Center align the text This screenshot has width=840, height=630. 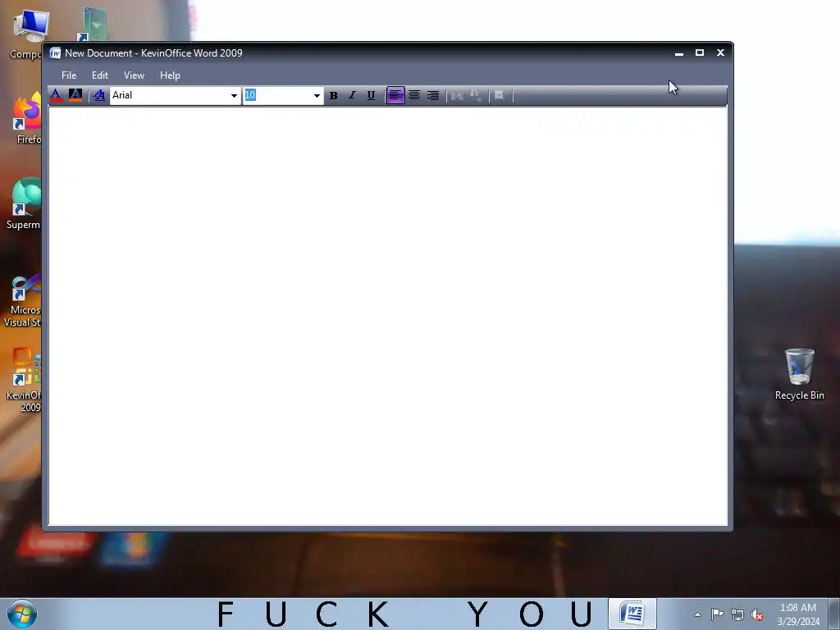[414, 95]
